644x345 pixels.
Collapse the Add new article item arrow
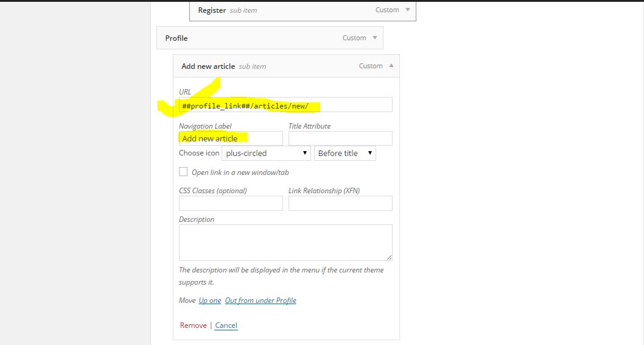pos(391,66)
